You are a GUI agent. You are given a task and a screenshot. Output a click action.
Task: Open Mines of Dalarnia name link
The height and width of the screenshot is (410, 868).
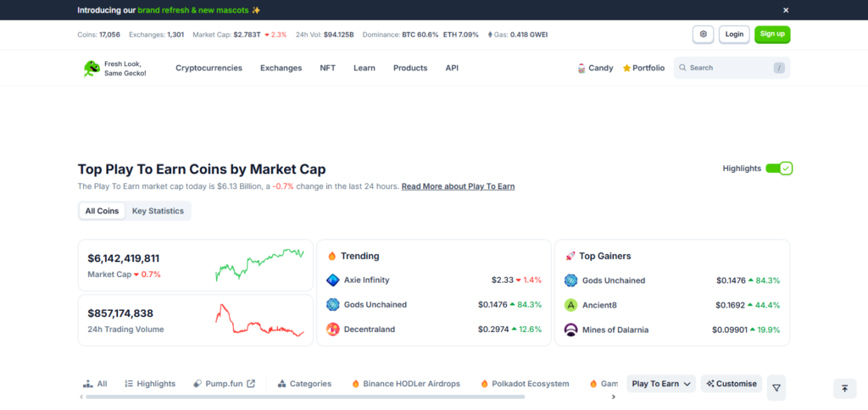(x=615, y=330)
